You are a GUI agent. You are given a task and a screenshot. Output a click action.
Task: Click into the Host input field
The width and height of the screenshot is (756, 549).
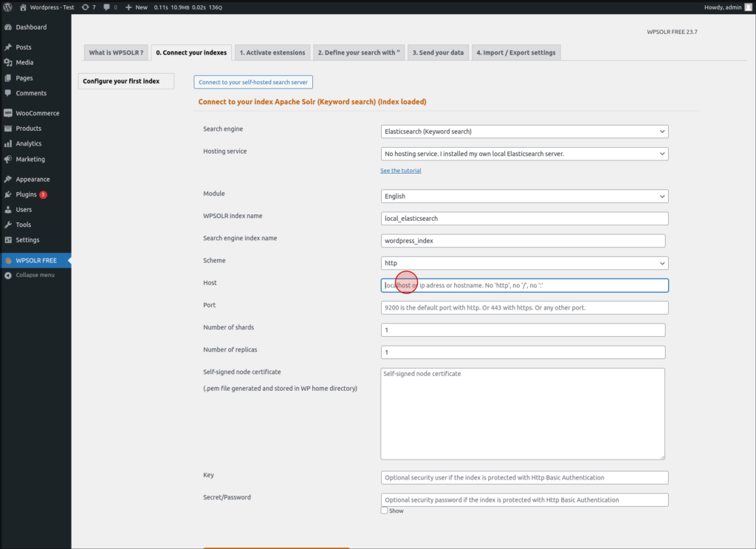(525, 285)
